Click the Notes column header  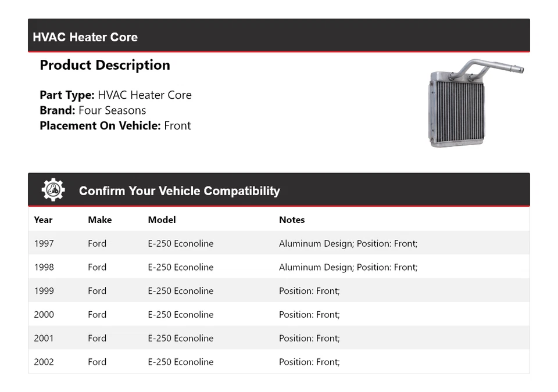pos(292,220)
